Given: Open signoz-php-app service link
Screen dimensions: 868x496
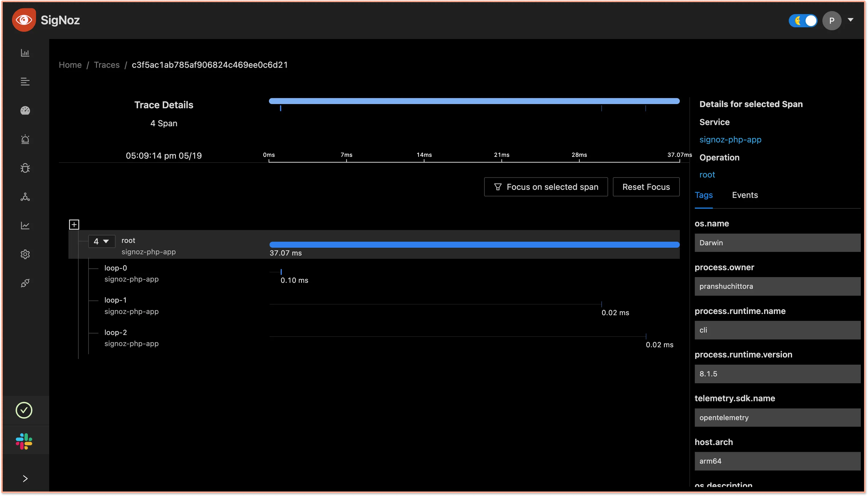Looking at the screenshot, I should click(x=730, y=140).
